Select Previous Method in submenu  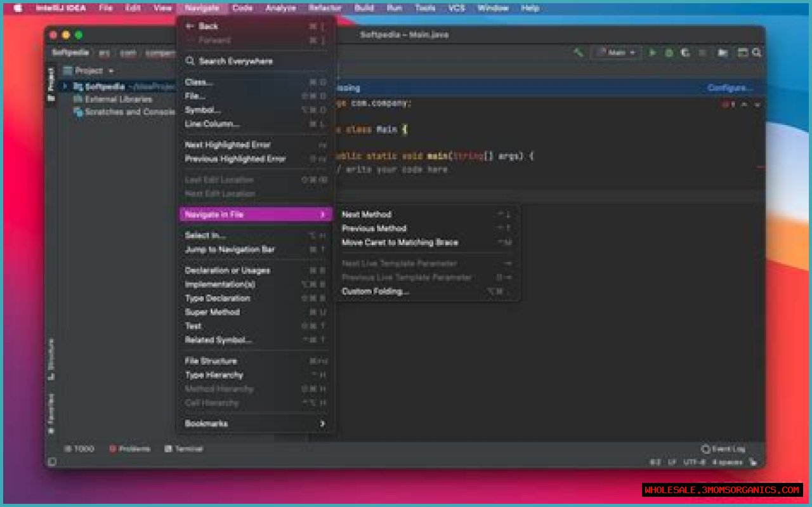pos(426,228)
